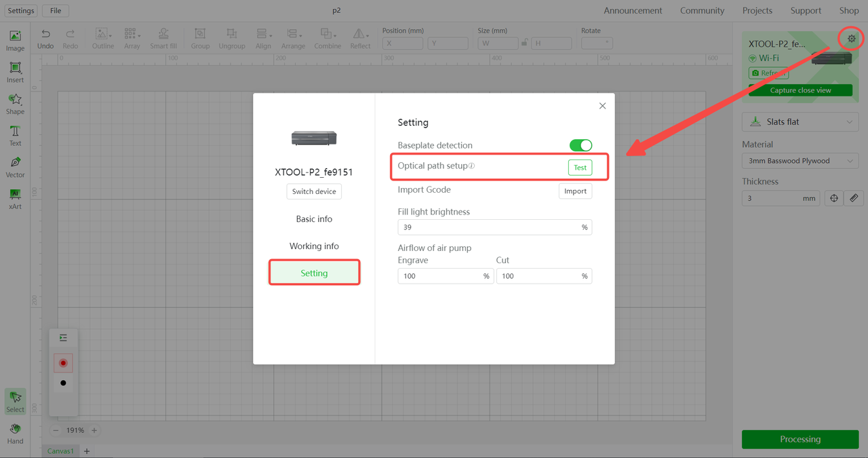Zoom in with the plus button

(94, 430)
